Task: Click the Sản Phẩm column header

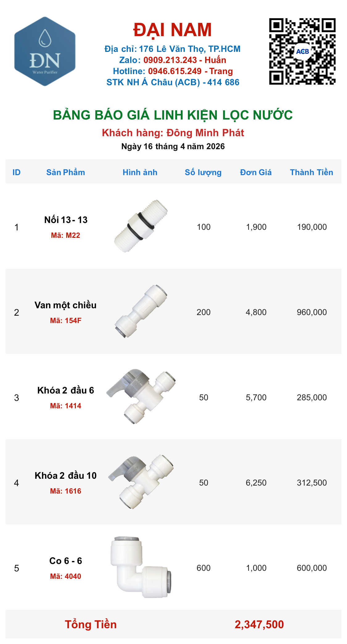Action: pyautogui.click(x=66, y=172)
